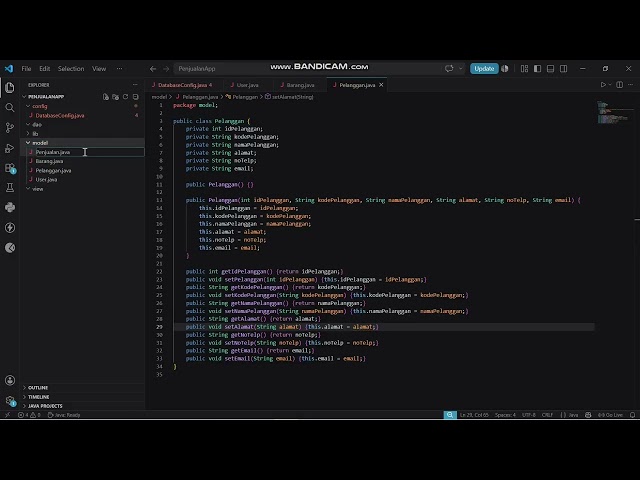Image resolution: width=640 pixels, height=480 pixels.
Task: Open the Explorer view in the activity bar
Action: (x=10, y=87)
